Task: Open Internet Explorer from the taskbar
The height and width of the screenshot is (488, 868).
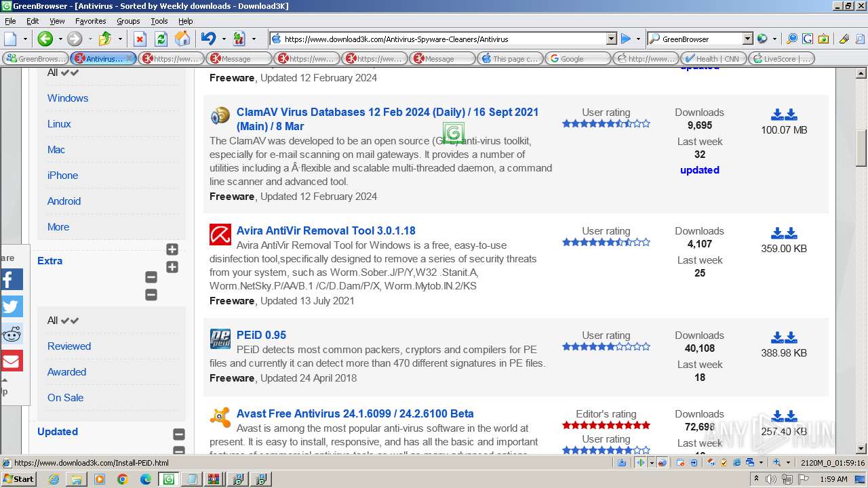Action: tap(54, 479)
